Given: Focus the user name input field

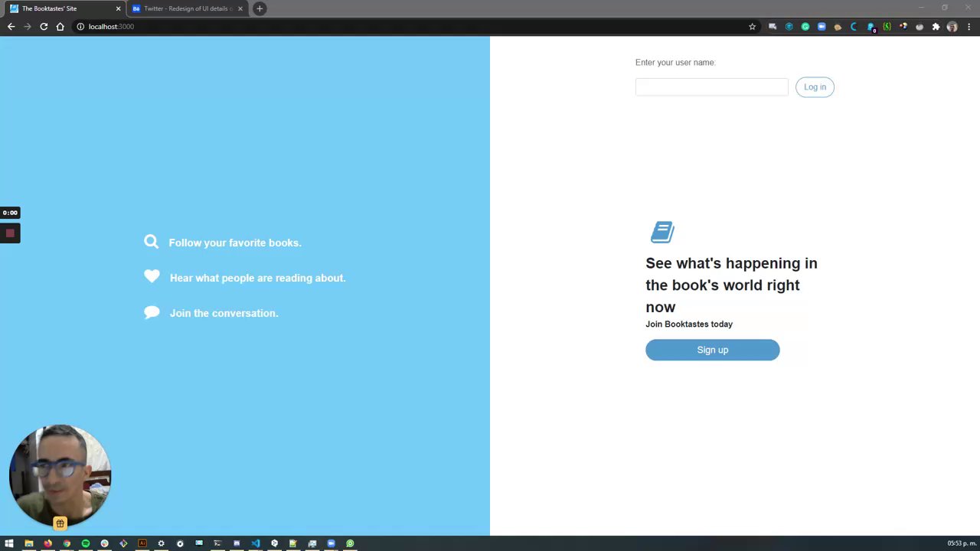Looking at the screenshot, I should [x=711, y=87].
